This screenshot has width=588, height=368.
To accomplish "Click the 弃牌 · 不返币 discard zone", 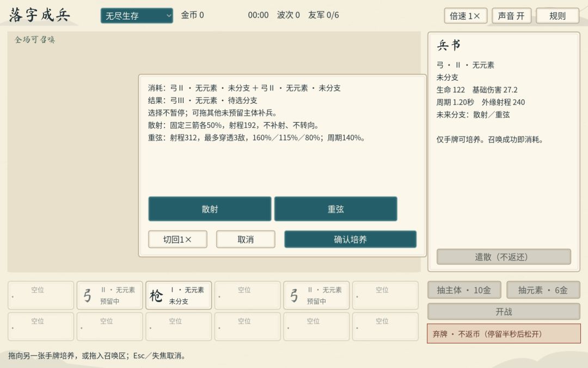I will point(504,334).
